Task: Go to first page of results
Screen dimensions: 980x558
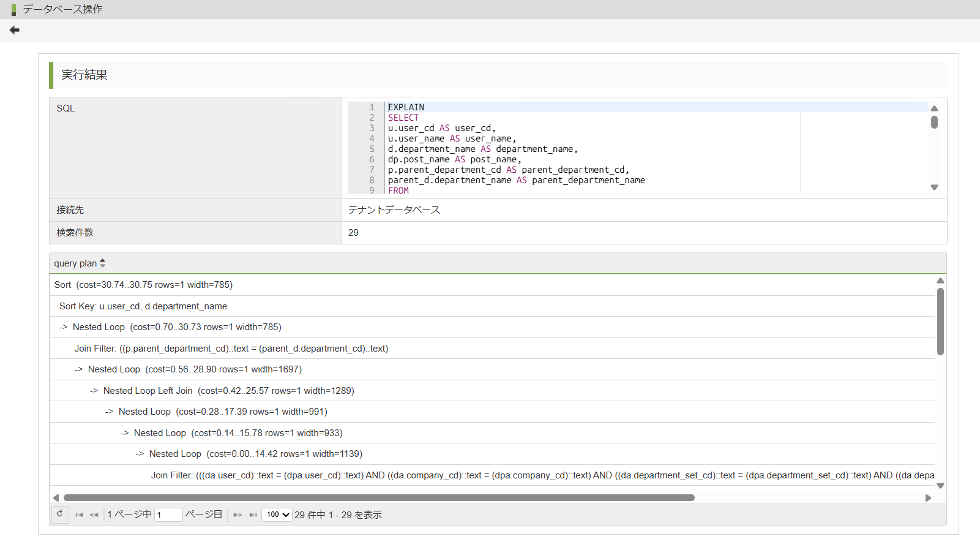Action: 79,515
